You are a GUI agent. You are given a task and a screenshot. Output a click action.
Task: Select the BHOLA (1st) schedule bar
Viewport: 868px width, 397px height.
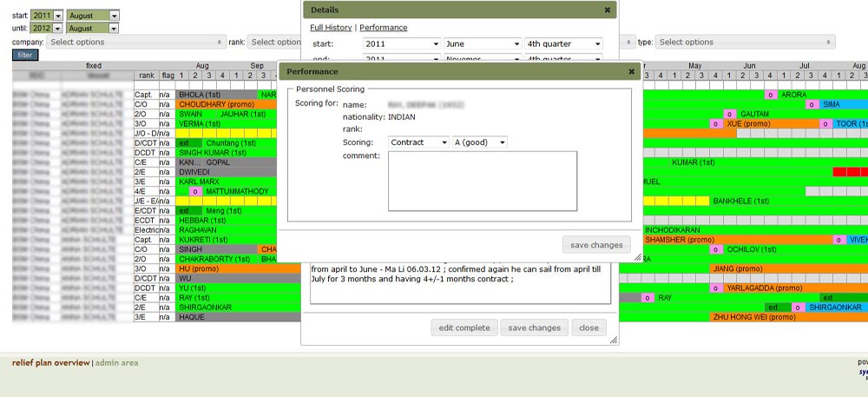(x=217, y=95)
